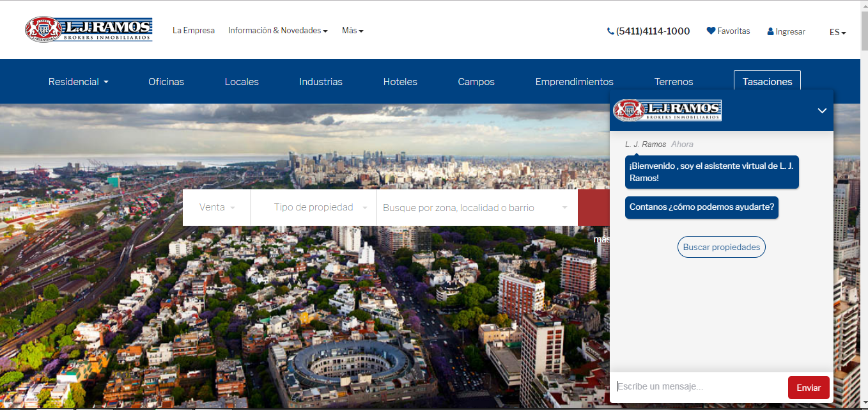Screen dimensions: 868x410
Task: Click the user icon next to Ingresar
Action: [770, 31]
